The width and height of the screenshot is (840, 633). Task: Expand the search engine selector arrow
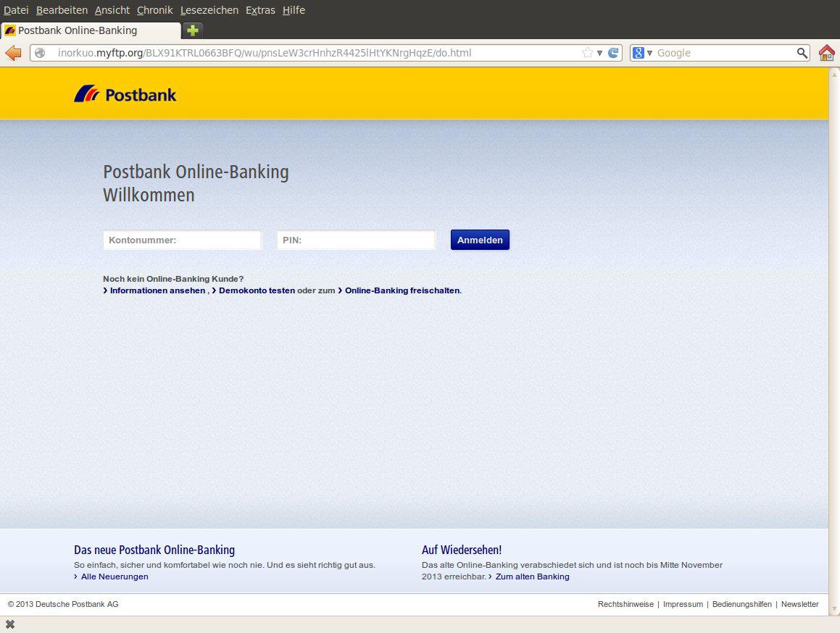[x=649, y=53]
